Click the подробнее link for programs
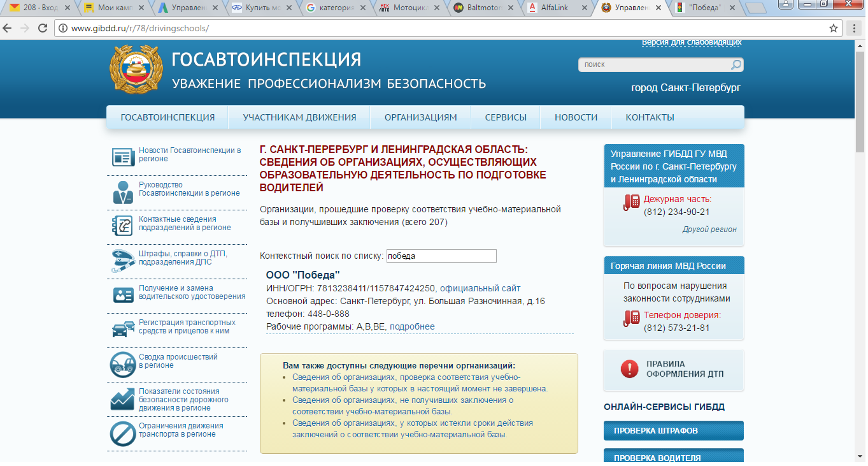 (412, 326)
